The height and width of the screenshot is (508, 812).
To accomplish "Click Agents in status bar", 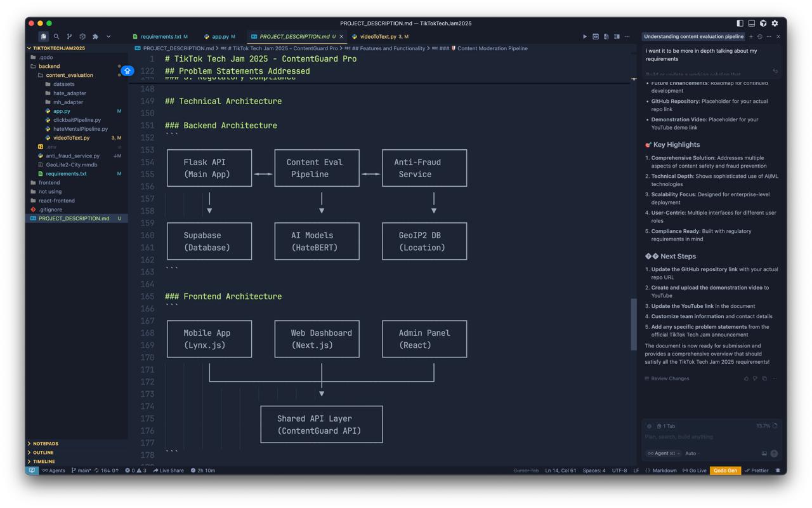I will [54, 471].
